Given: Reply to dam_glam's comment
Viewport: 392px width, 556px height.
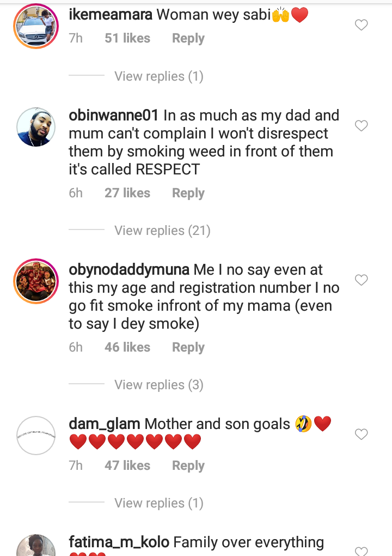Looking at the screenshot, I should 188,466.
